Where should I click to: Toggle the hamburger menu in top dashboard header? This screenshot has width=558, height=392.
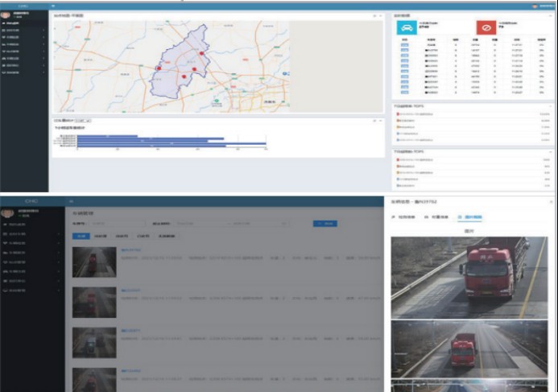54,7
